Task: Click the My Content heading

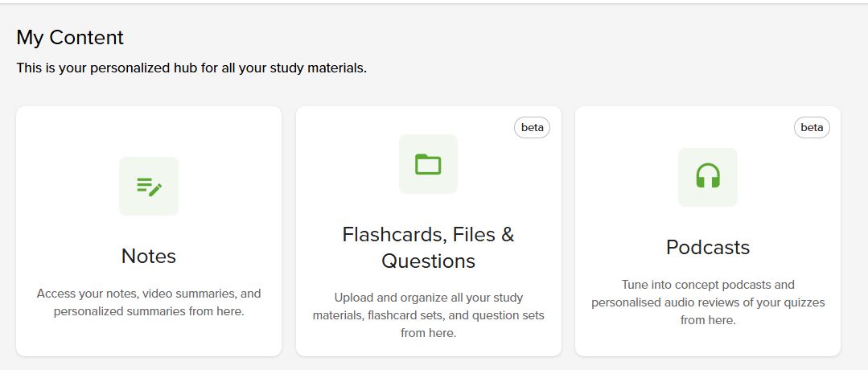Action: point(70,37)
